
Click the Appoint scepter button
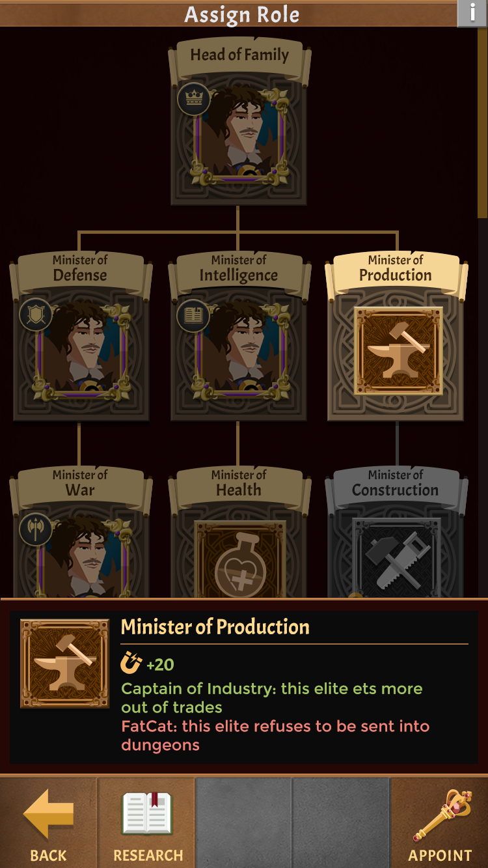coord(440,822)
